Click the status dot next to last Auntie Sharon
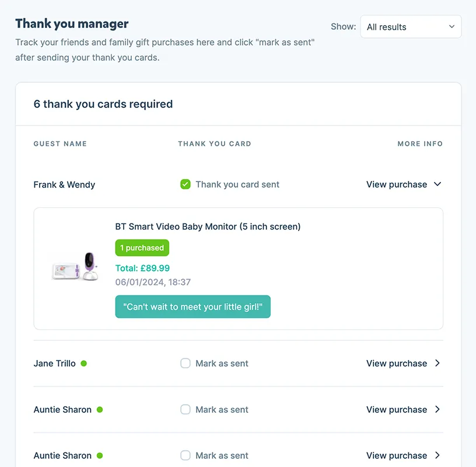Image resolution: width=476 pixels, height=467 pixels. click(100, 455)
